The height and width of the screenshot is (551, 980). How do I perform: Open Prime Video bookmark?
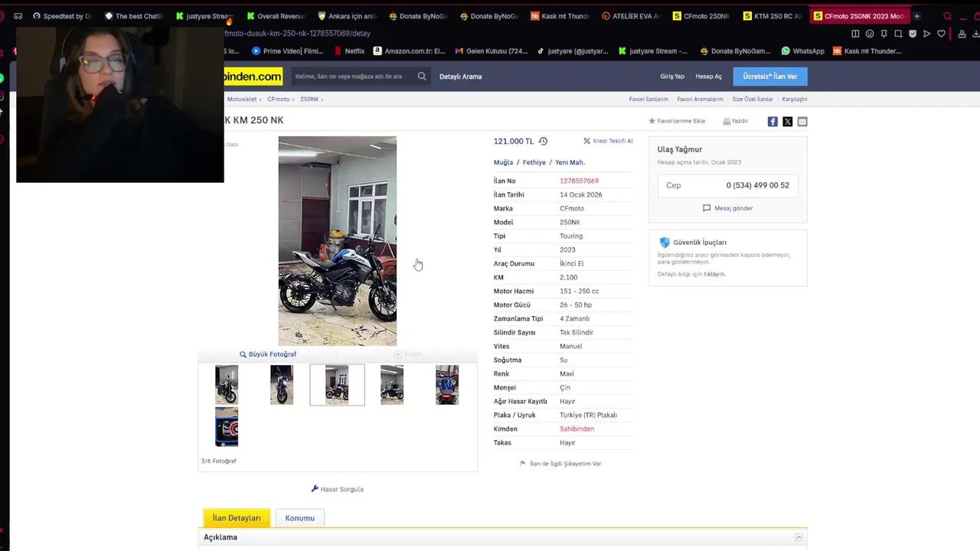[287, 51]
